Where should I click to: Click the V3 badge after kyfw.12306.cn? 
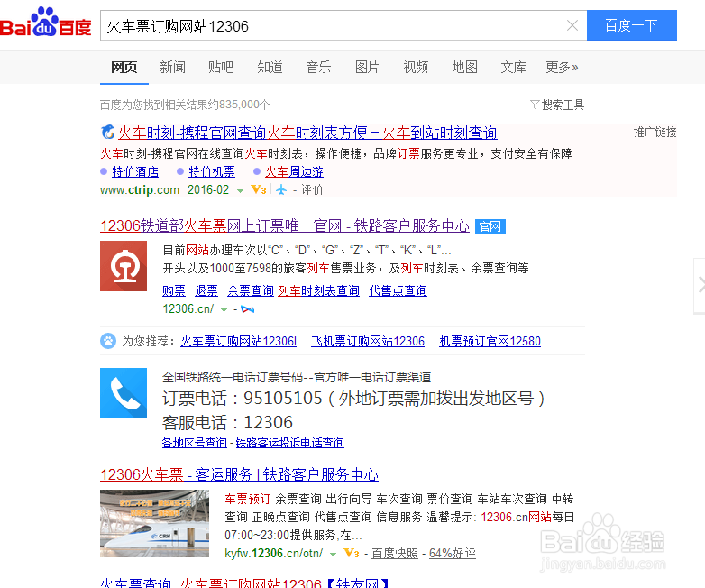(352, 553)
